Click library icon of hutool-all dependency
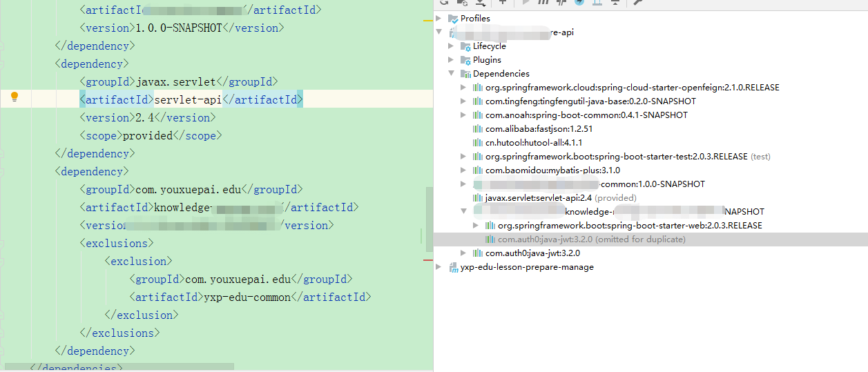The image size is (868, 372). 478,143
